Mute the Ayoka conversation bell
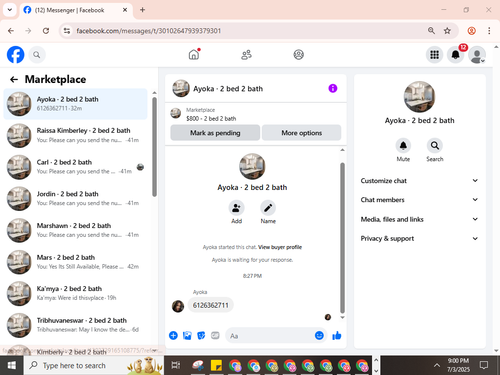 pos(403,146)
